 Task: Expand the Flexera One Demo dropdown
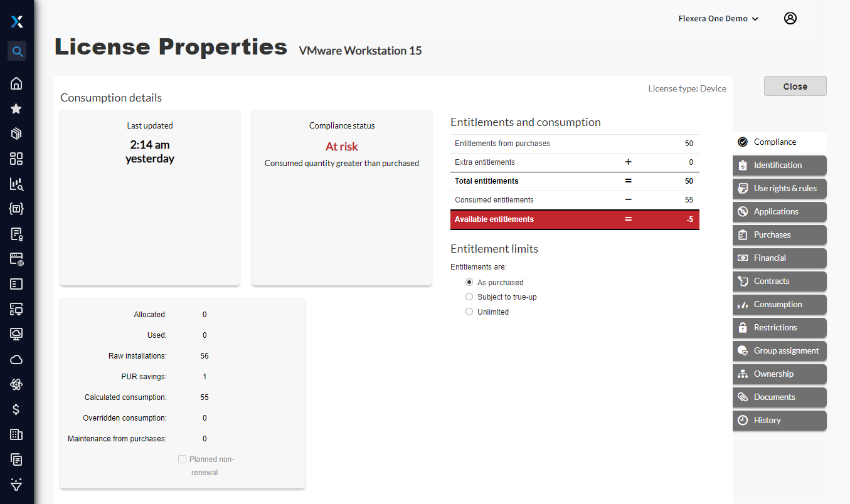pos(718,19)
